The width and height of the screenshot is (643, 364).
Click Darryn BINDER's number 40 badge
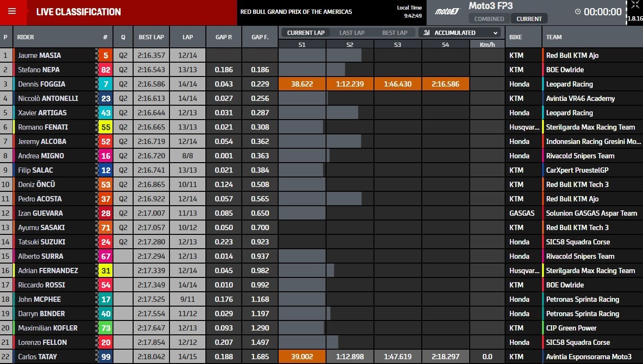coord(105,313)
